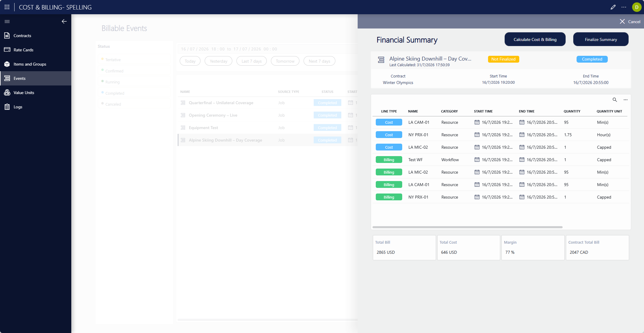
Task: Toggle the Canceled status filter
Action: [x=134, y=104]
